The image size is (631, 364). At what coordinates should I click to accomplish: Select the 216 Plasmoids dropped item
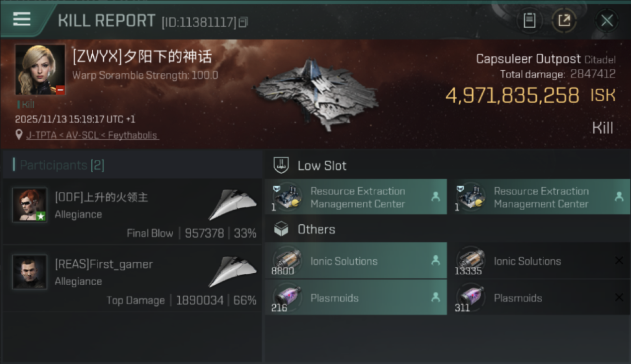pos(356,298)
